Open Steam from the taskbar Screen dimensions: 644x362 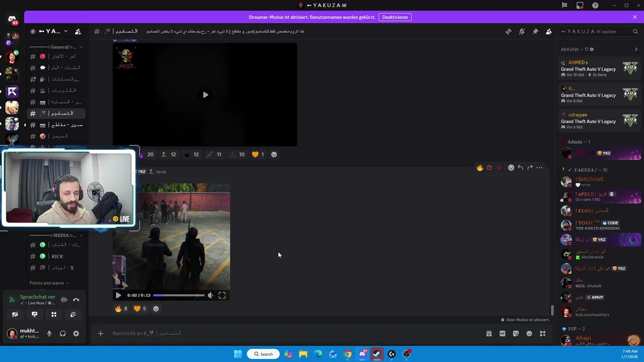coord(377,354)
